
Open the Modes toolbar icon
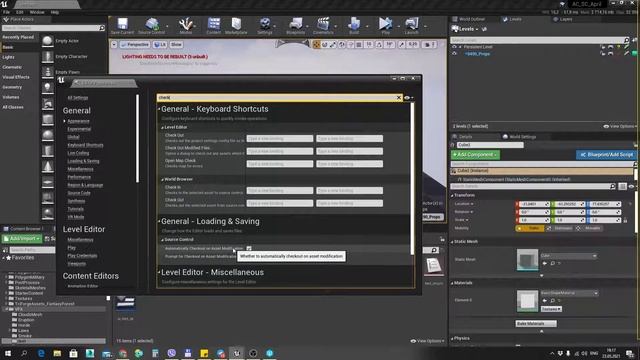pyautogui.click(x=185, y=24)
